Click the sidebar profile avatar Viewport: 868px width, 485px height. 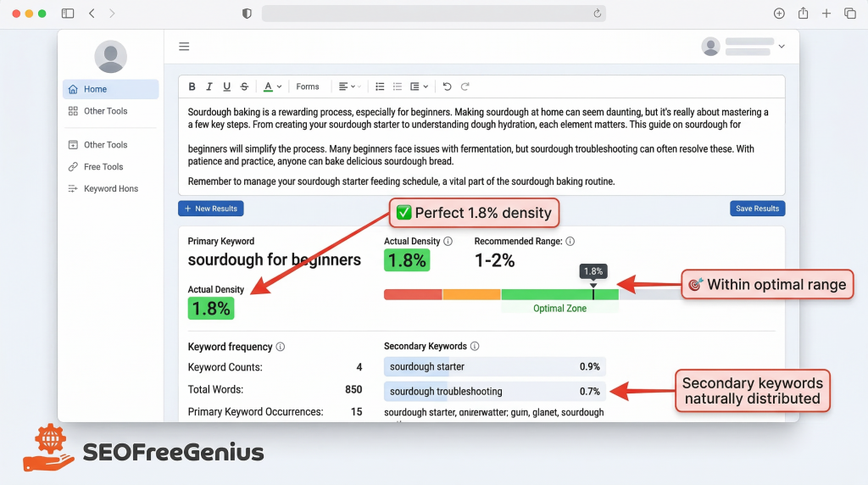(x=111, y=57)
